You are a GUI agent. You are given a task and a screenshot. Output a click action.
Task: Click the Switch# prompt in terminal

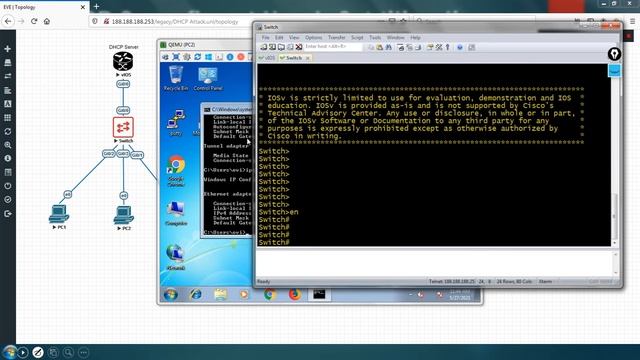(x=274, y=242)
